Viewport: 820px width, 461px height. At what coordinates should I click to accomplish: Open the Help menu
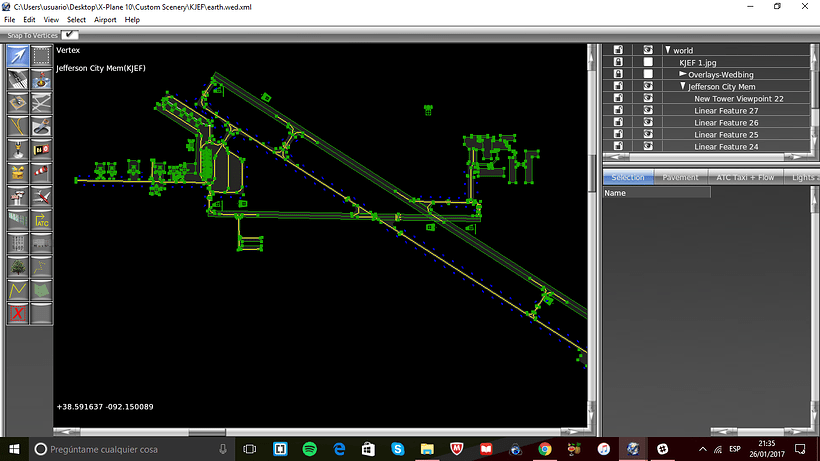pos(132,20)
